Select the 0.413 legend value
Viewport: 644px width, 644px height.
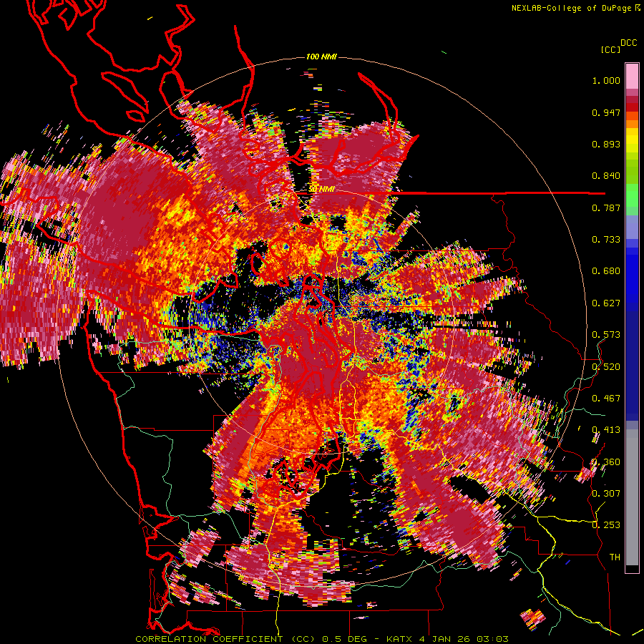coord(606,430)
